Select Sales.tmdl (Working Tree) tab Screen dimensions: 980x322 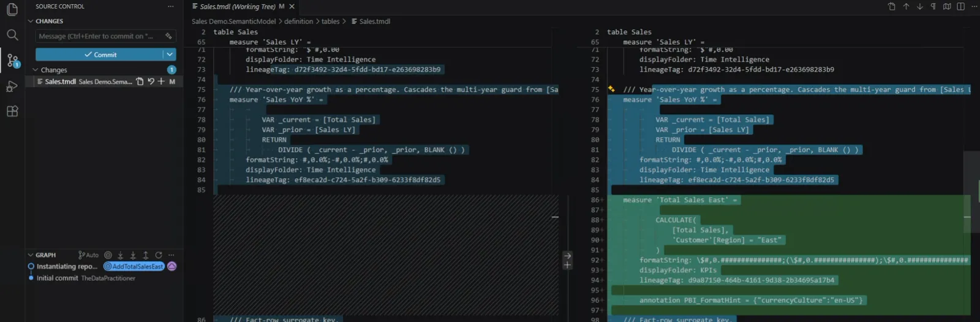[x=238, y=7]
